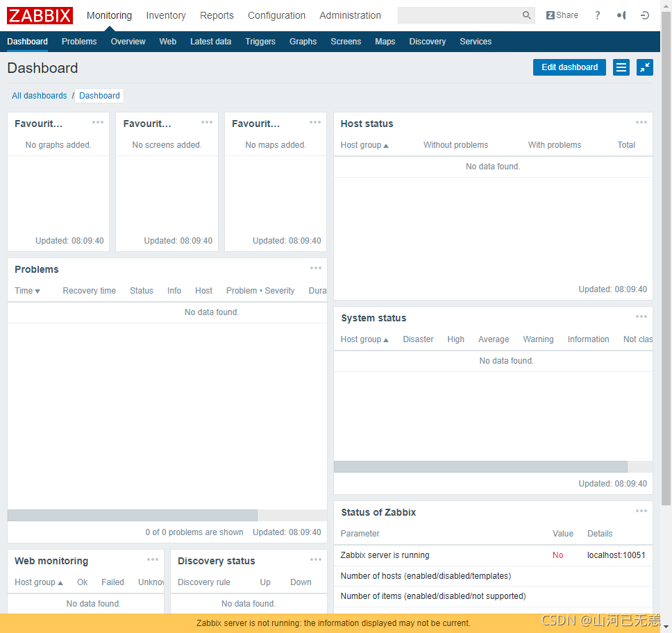Click the sign out icon
This screenshot has width=672, height=633.
[644, 15]
